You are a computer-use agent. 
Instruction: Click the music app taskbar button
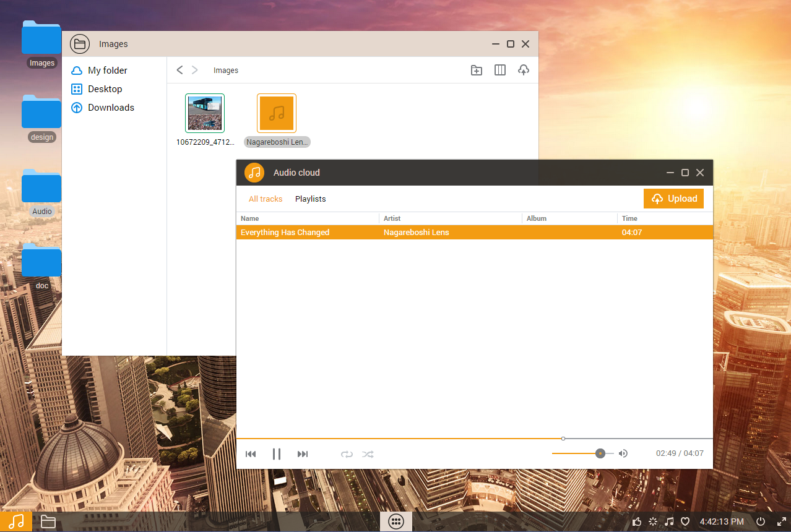coord(16,521)
